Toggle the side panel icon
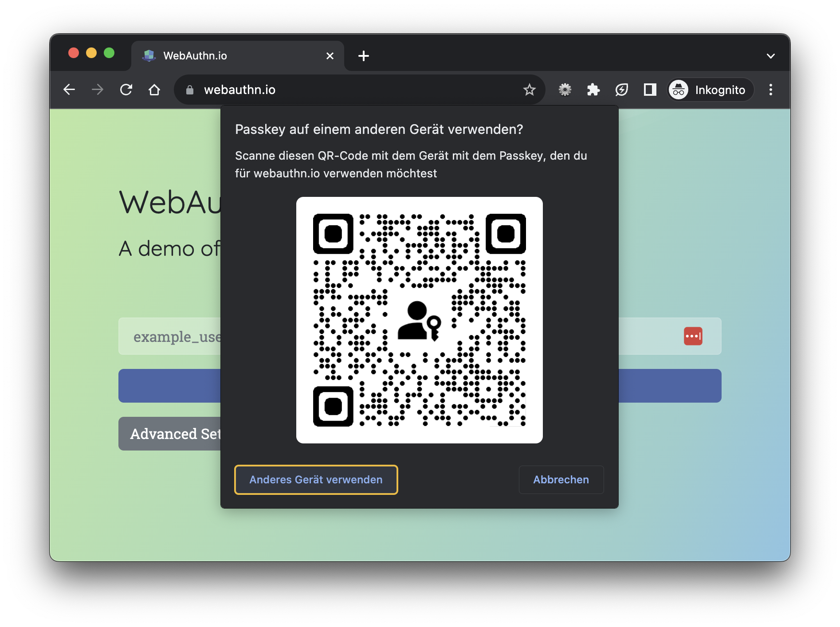The height and width of the screenshot is (627, 840). click(650, 90)
